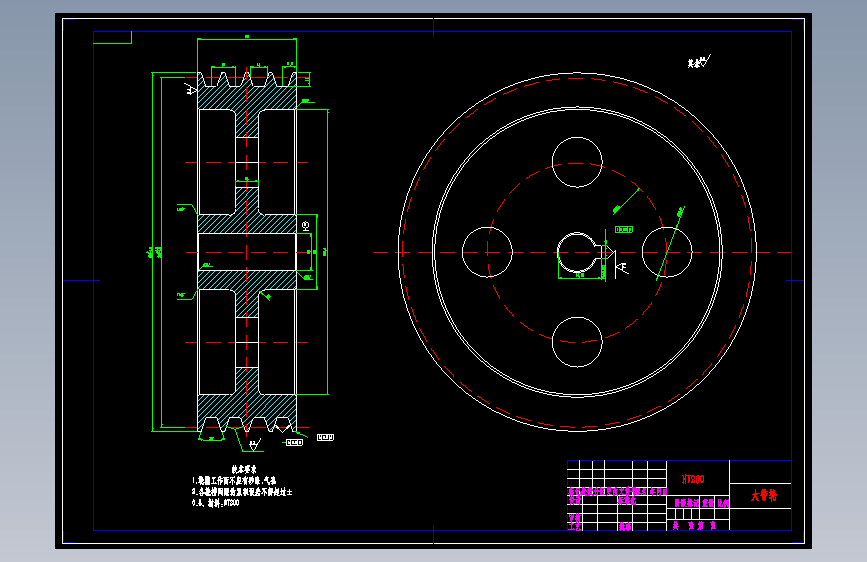The height and width of the screenshot is (562, 867).
Task: Select technical note line 2 about groove spacing
Action: coord(242,492)
